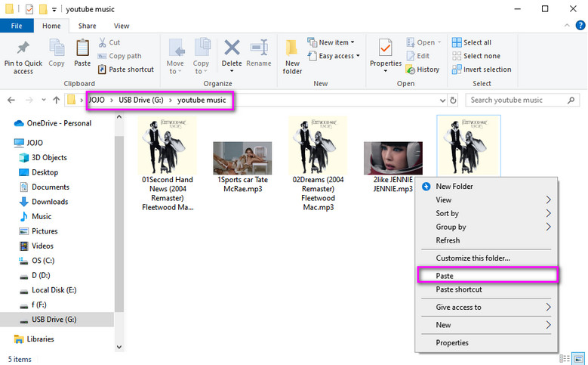
Task: Click Copy path in ribbon
Action: [119, 56]
